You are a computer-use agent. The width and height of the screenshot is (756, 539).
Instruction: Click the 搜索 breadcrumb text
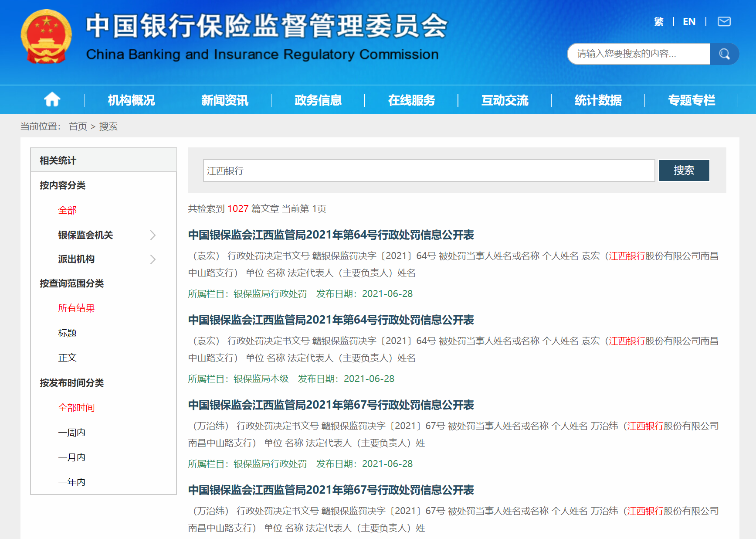click(108, 126)
